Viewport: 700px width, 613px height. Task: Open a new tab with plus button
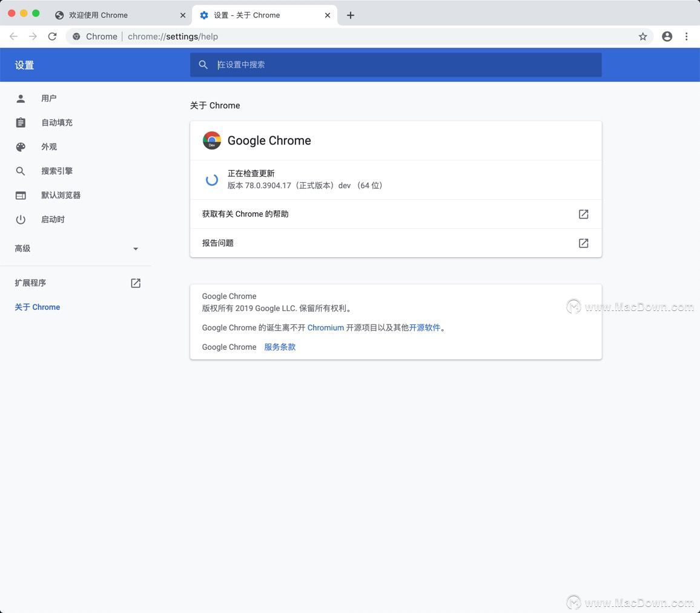click(351, 15)
